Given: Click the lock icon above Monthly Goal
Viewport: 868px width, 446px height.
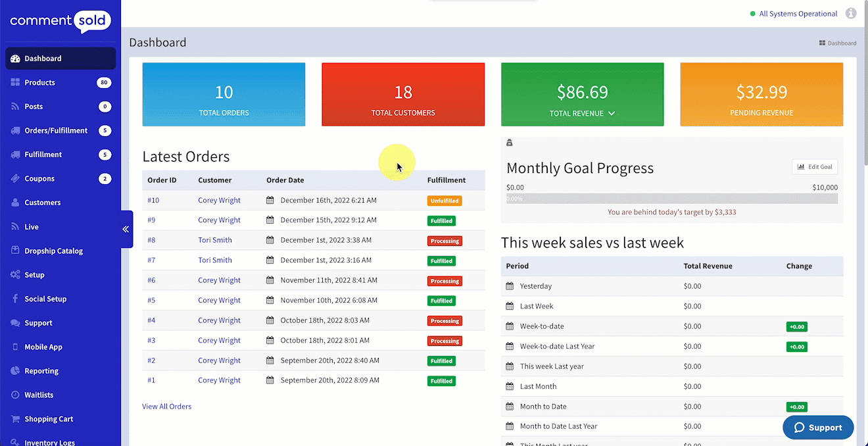Looking at the screenshot, I should click(509, 143).
